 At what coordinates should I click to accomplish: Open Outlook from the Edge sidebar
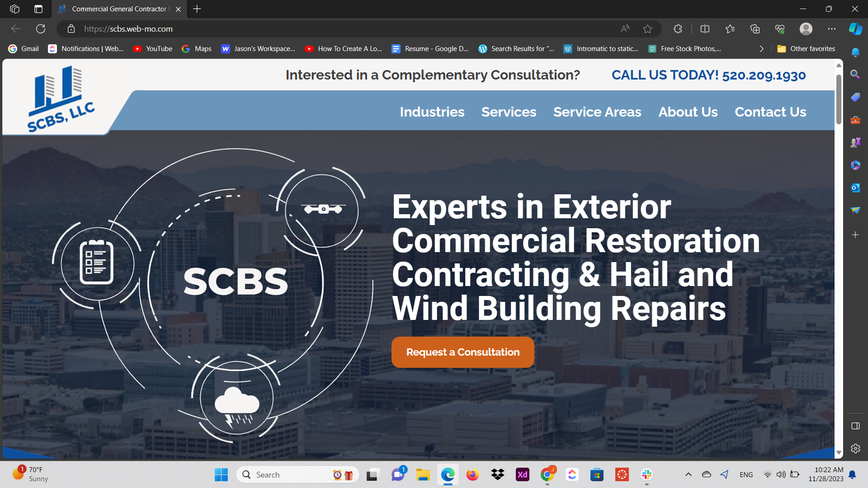pyautogui.click(x=855, y=188)
